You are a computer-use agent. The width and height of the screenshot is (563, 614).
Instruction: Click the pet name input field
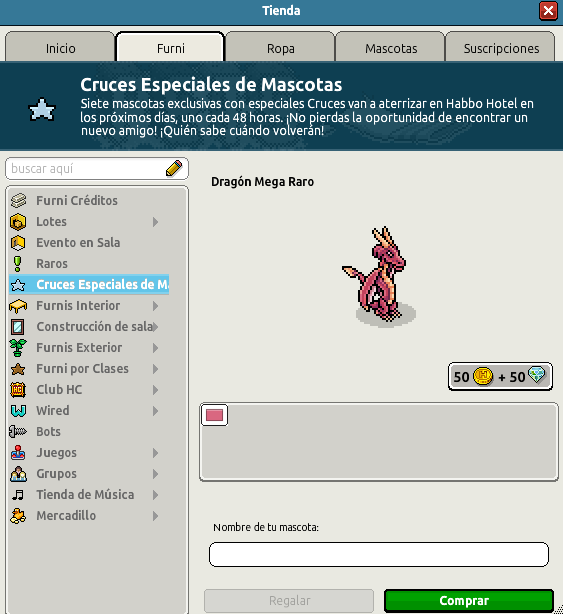[379, 554]
